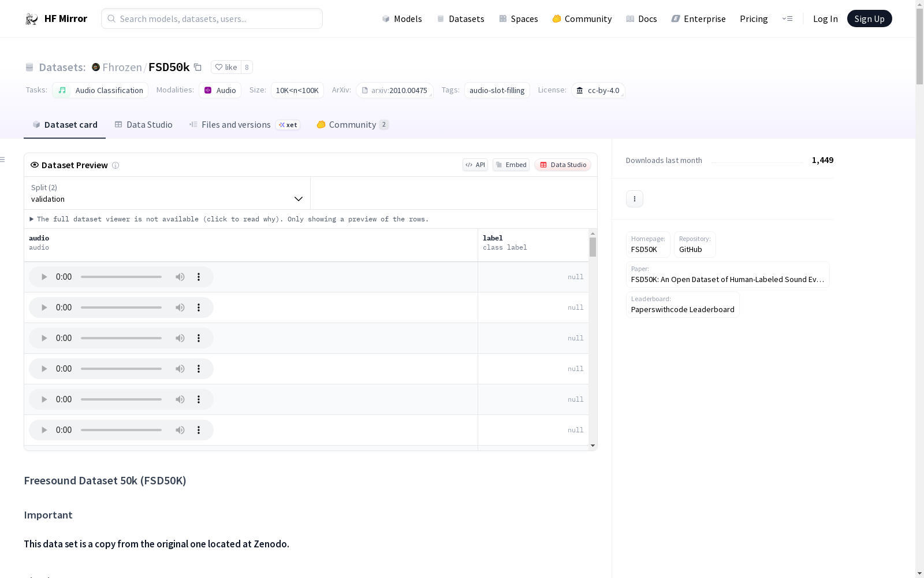Click the 10K<n<100K size tag
This screenshot has width=924, height=578.
(x=297, y=90)
